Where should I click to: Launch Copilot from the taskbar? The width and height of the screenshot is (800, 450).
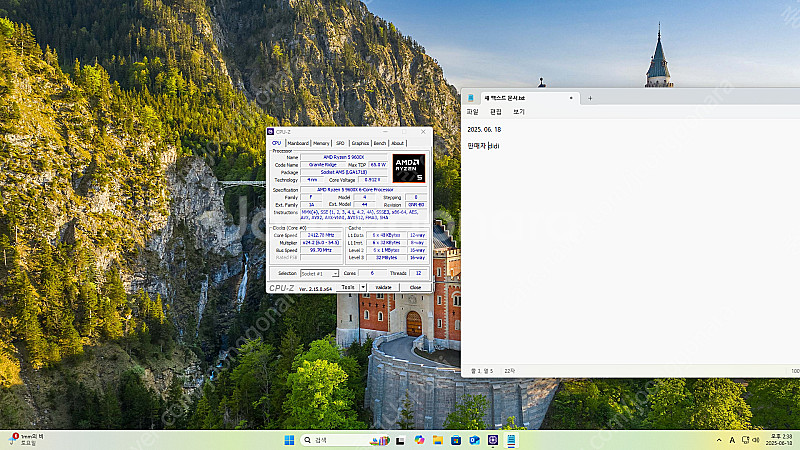(x=419, y=440)
